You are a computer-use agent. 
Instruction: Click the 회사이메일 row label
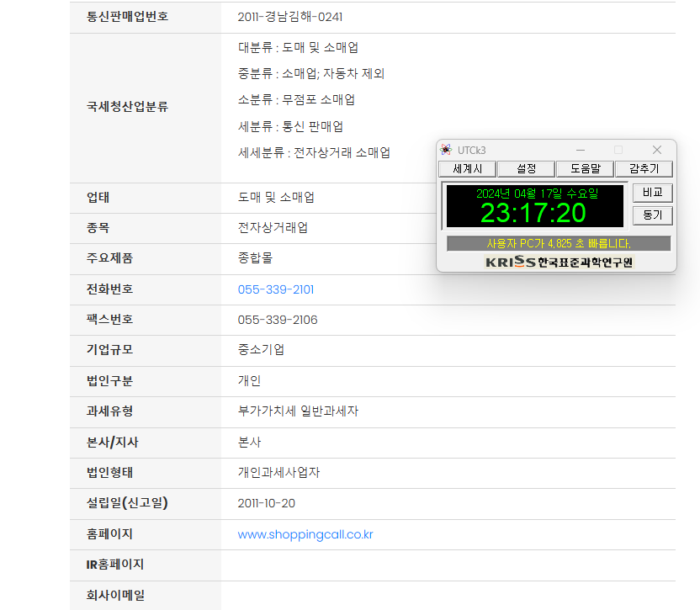click(x=115, y=595)
